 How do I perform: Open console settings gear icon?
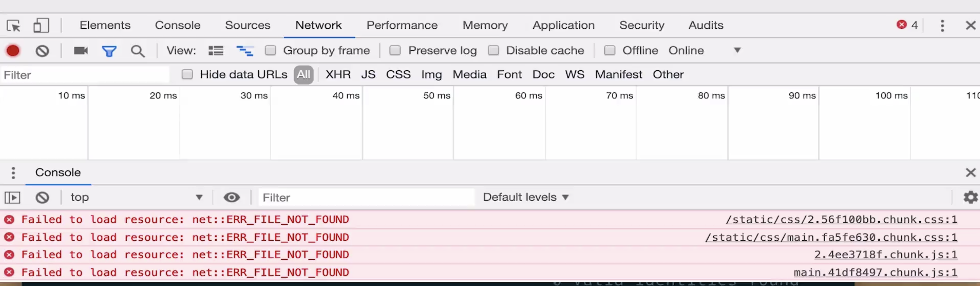(970, 197)
